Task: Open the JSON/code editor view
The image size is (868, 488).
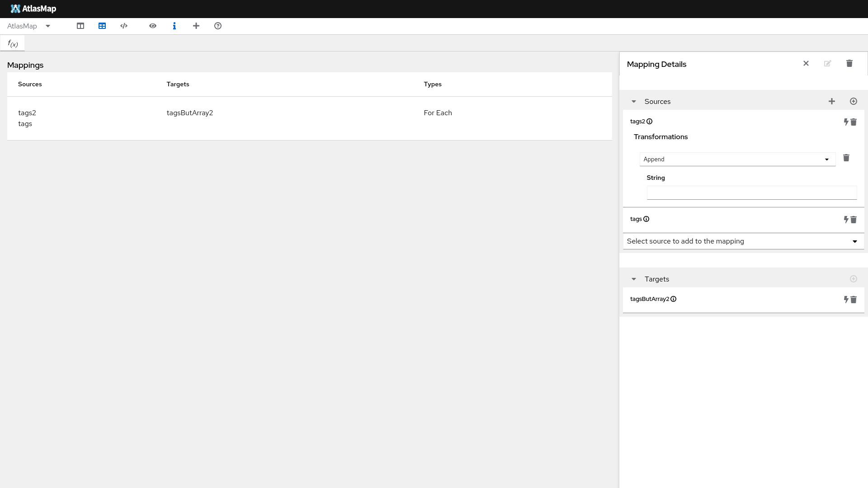Action: [124, 26]
